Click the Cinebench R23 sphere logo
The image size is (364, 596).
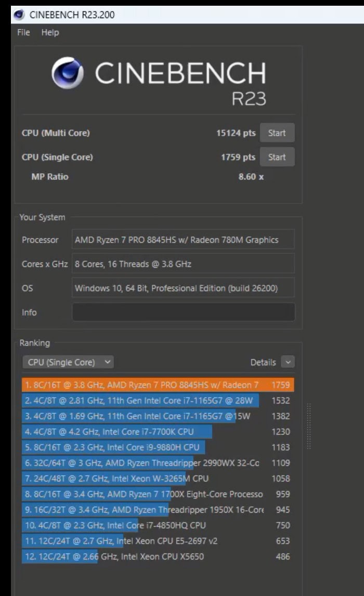click(68, 73)
